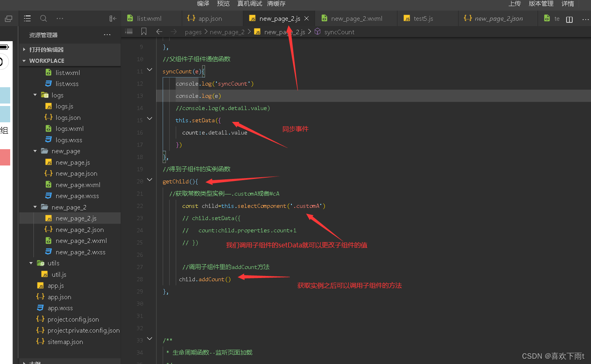The width and height of the screenshot is (591, 364).
Task: Open the sidebar more-options ellipsis
Action: click(60, 18)
